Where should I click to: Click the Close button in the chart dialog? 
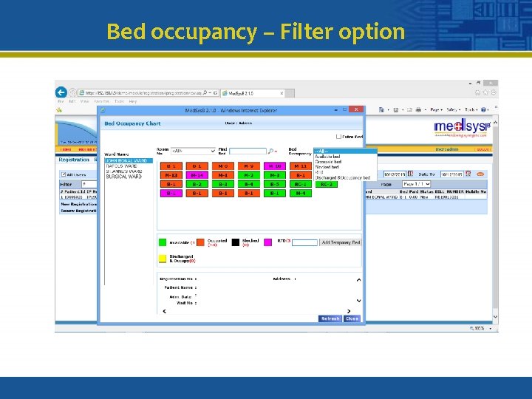352,318
